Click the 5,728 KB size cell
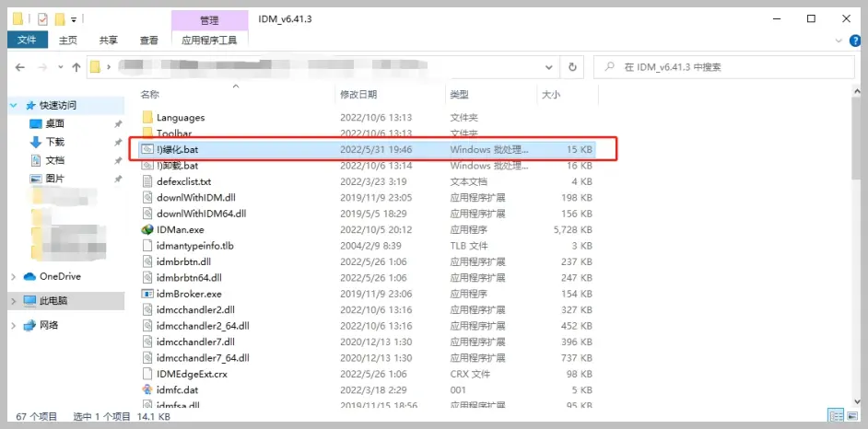868x429 pixels. click(x=573, y=229)
